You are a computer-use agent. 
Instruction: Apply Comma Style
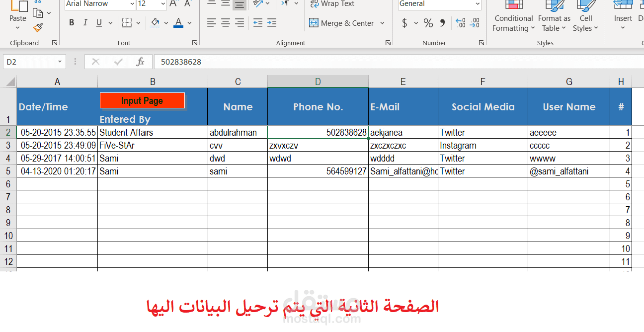(442, 23)
